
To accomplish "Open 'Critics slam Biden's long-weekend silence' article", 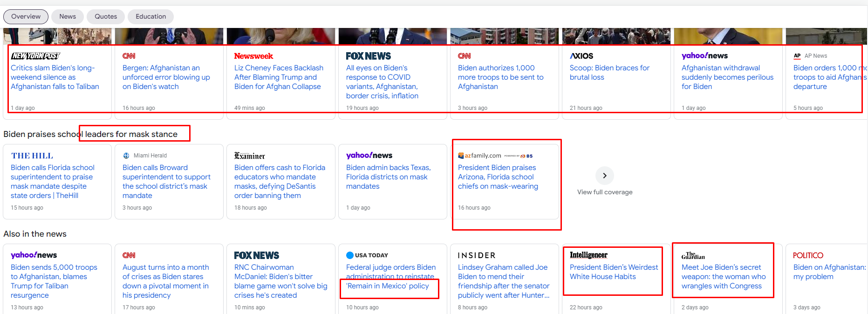I will tap(55, 77).
